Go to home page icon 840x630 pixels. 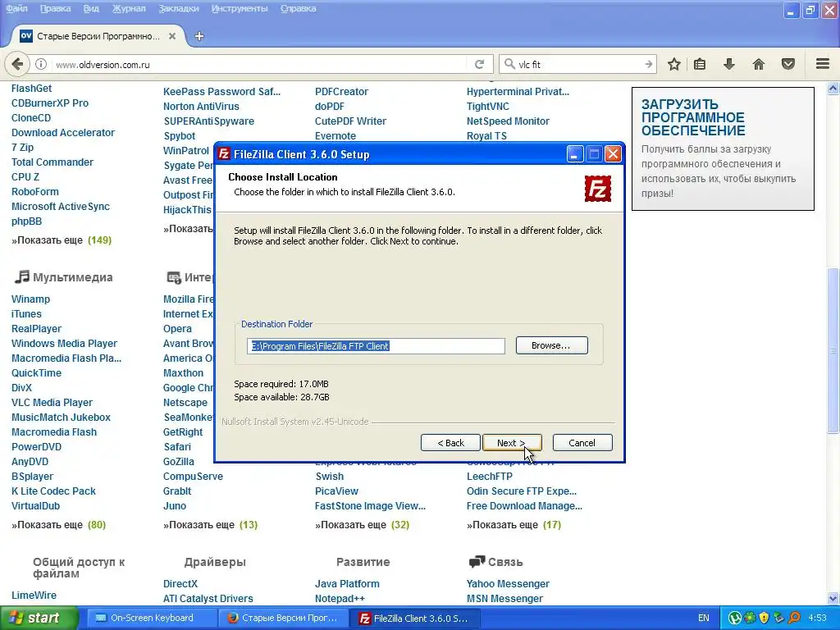click(759, 64)
